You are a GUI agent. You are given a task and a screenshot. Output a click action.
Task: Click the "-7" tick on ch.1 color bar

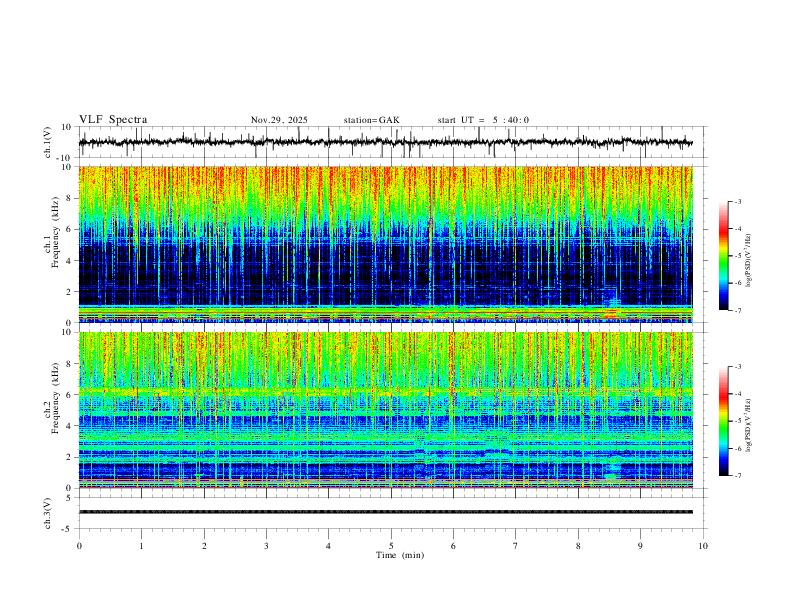(738, 311)
